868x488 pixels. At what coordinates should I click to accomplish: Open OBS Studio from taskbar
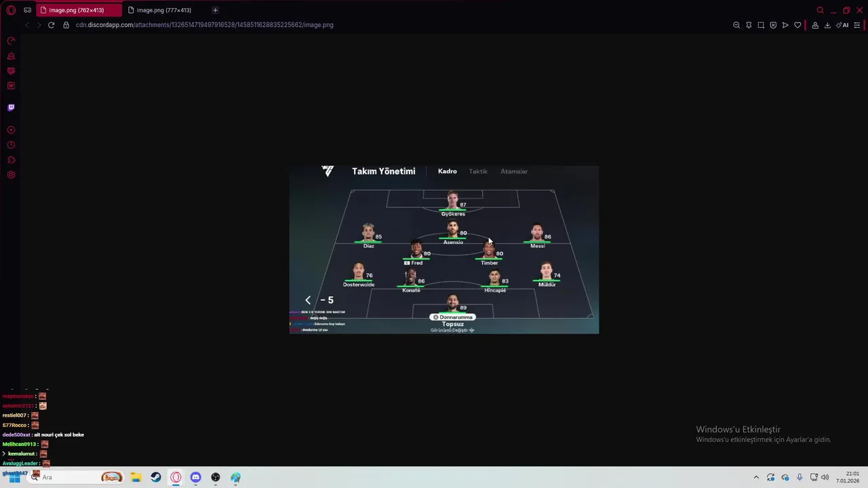point(216,477)
